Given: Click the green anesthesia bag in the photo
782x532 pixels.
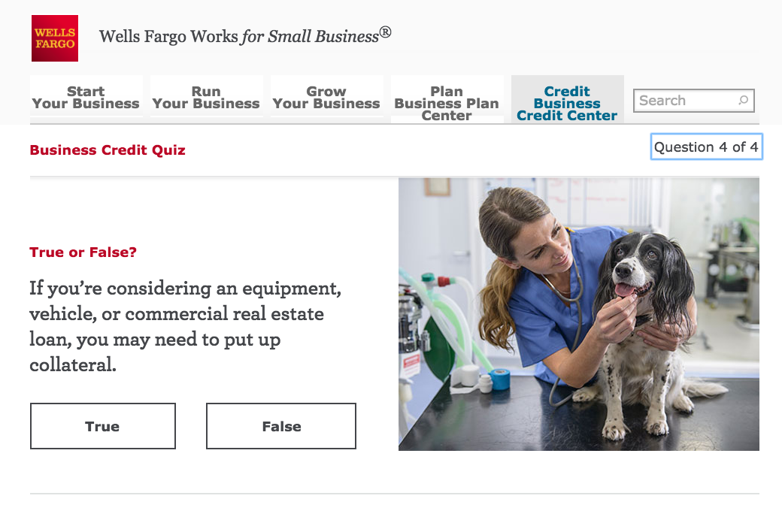Looking at the screenshot, I should pyautogui.click(x=438, y=349).
